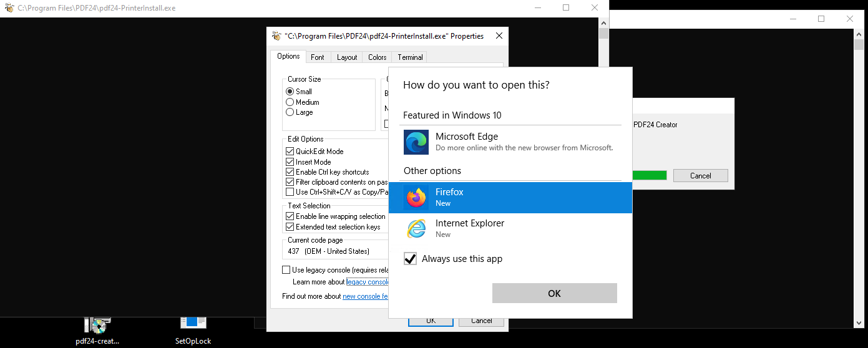
Task: Select Small cursor size
Action: (x=290, y=92)
